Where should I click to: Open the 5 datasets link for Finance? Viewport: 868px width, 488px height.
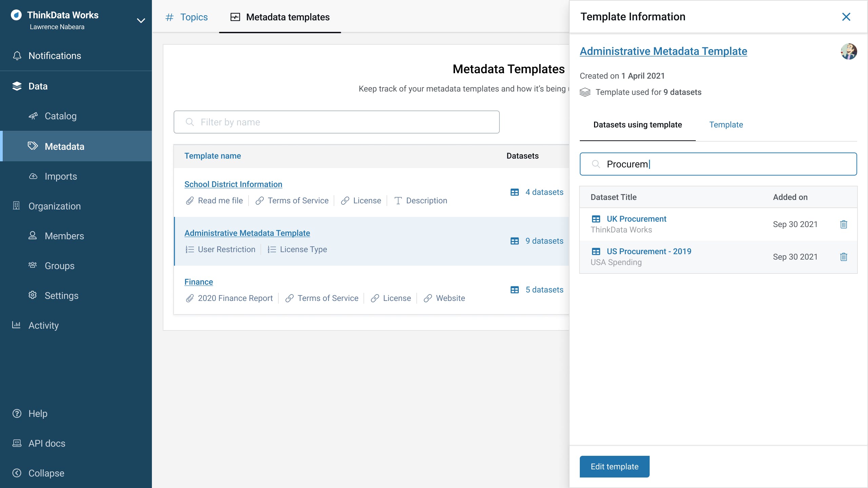pyautogui.click(x=544, y=290)
